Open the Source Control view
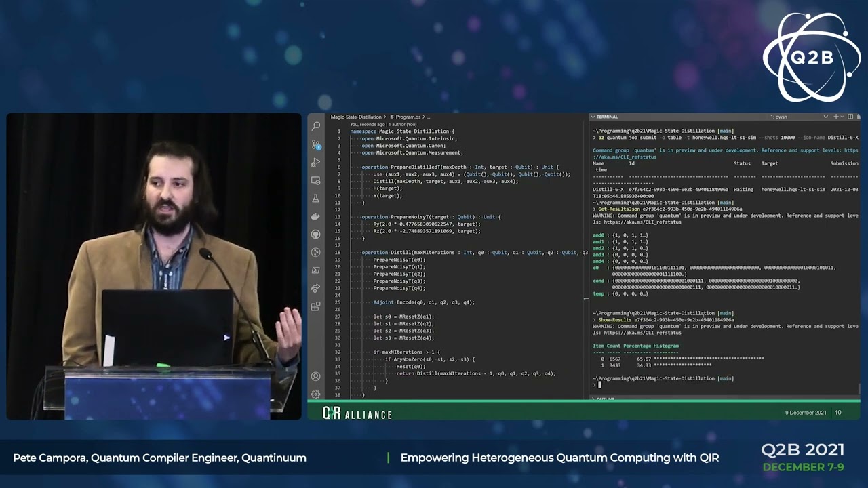Image resolution: width=868 pixels, height=488 pixels. click(315, 144)
